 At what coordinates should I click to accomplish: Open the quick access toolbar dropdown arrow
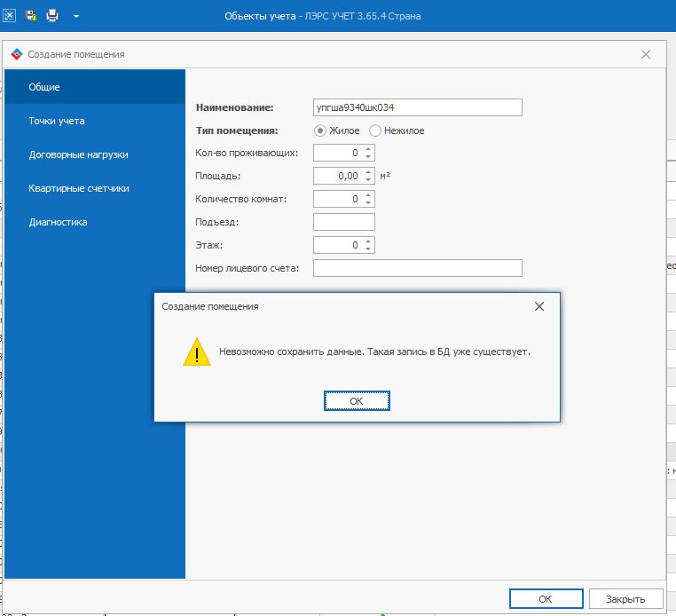75,16
